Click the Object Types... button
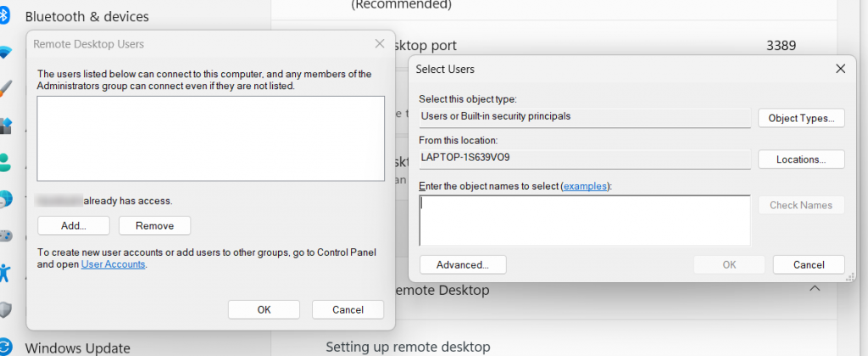This screenshot has width=868, height=356. tap(802, 118)
